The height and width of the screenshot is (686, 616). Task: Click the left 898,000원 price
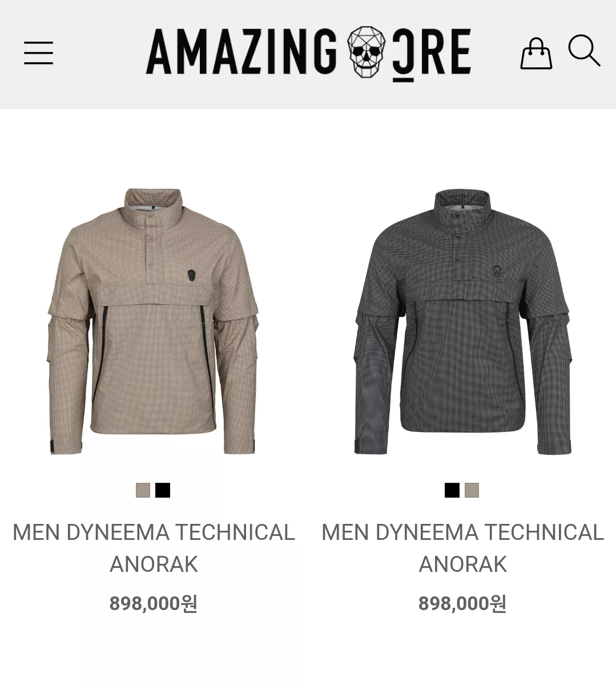pos(154,603)
